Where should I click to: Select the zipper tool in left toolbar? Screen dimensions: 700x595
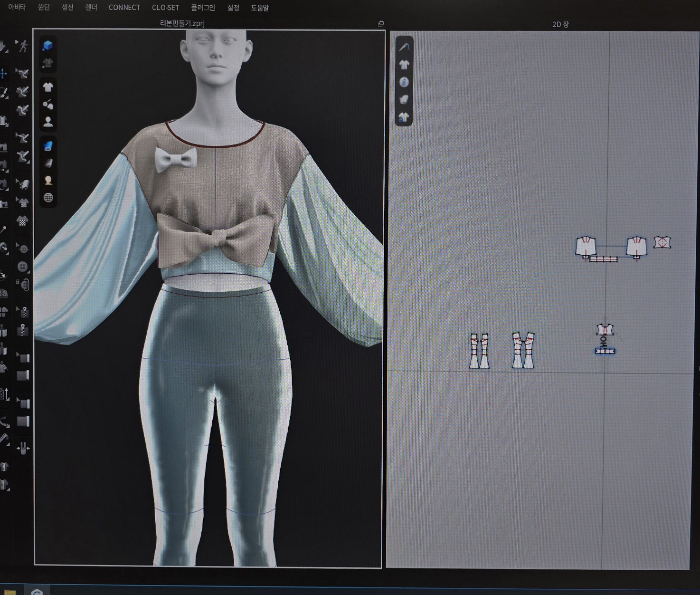pos(22,329)
